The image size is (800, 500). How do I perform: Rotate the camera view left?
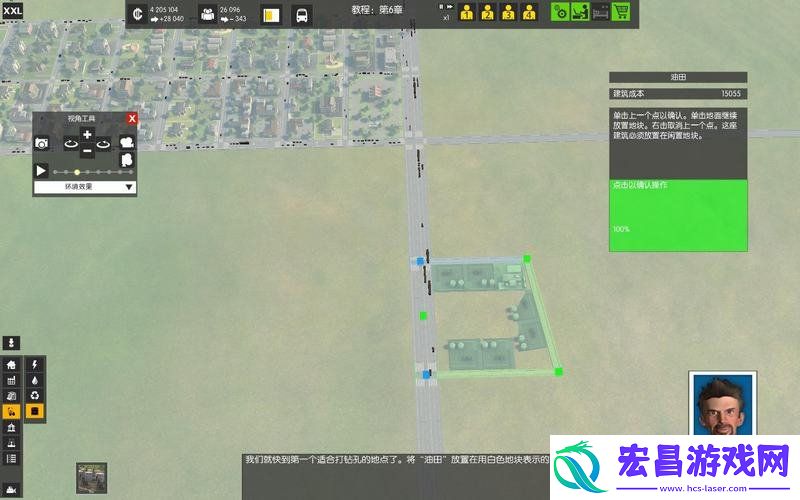click(70, 143)
